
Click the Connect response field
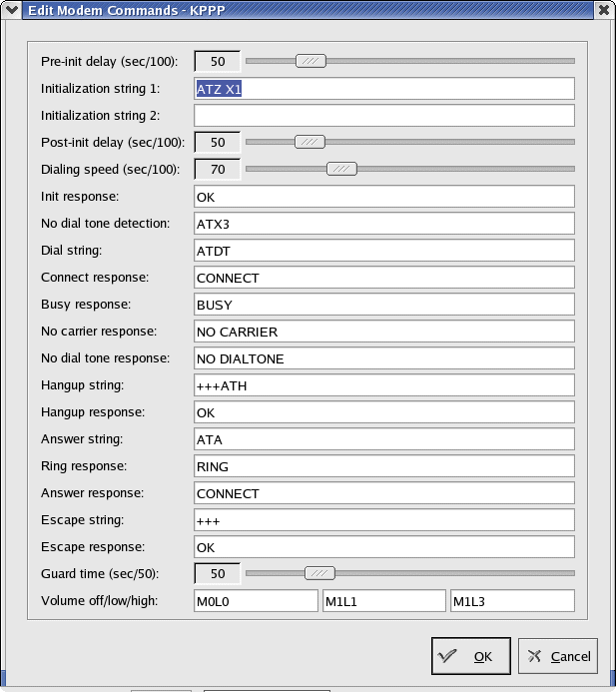click(384, 278)
